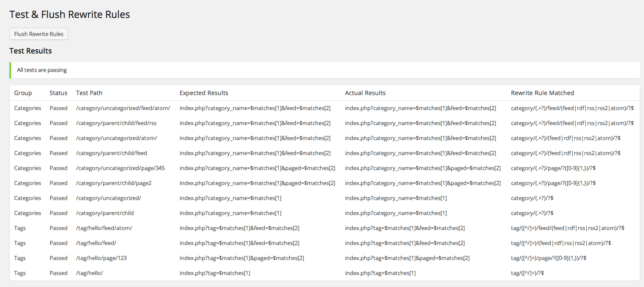Click the Flush Rewrite Rules button

point(38,34)
